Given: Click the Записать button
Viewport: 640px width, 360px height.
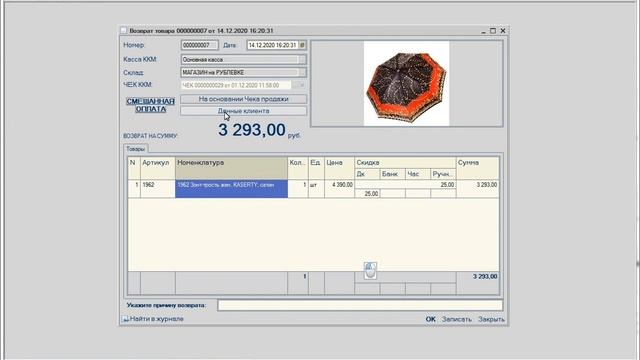Looking at the screenshot, I should coord(456,319).
